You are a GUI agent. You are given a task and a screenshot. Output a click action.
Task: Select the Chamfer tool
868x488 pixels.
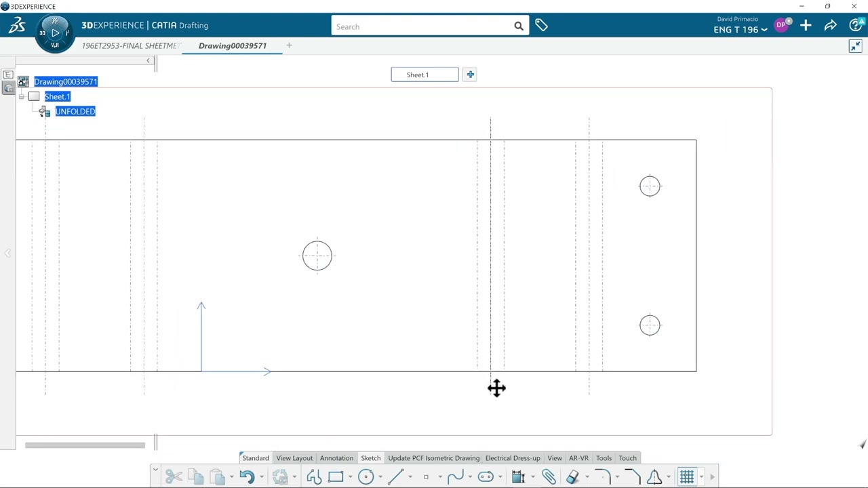(632, 477)
